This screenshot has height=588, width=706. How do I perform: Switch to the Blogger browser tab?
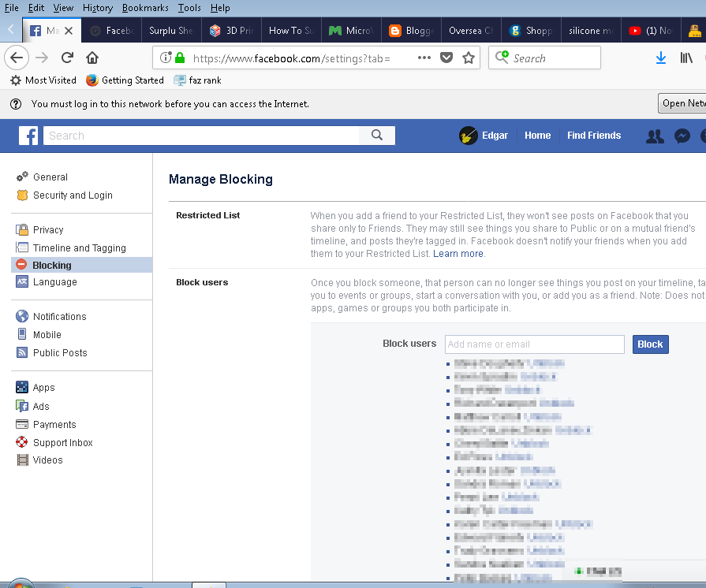[x=411, y=30]
